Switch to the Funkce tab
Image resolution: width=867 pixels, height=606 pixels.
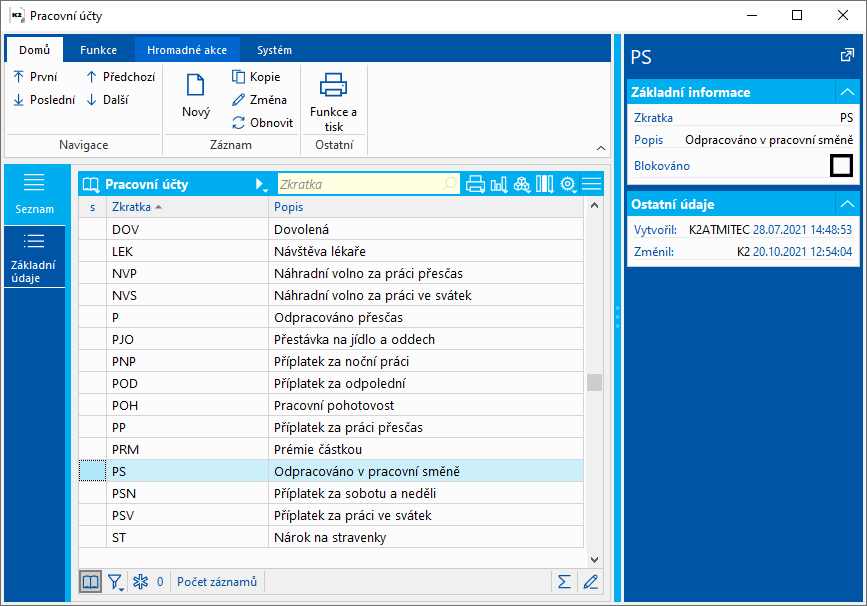pos(98,50)
